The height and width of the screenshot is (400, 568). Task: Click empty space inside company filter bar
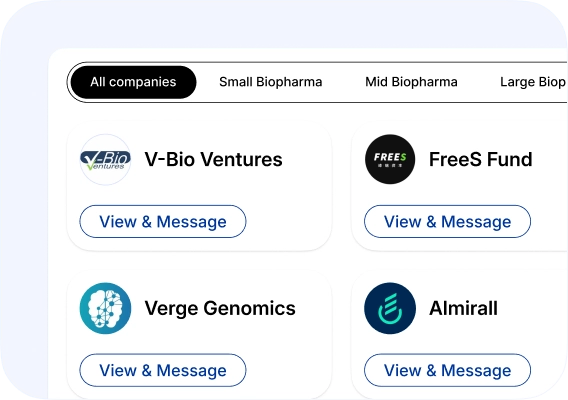click(343, 82)
